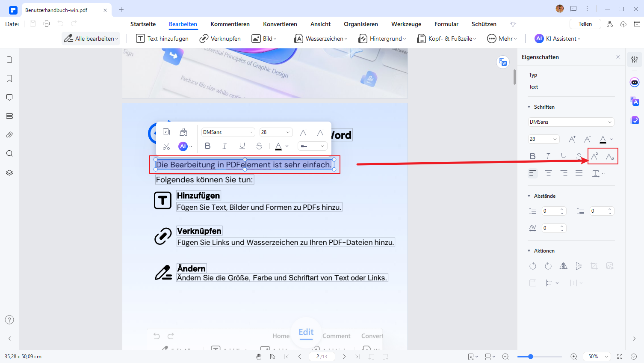The image size is (644, 363).
Task: Open the bookmarks panel icon
Action: pyautogui.click(x=9, y=78)
